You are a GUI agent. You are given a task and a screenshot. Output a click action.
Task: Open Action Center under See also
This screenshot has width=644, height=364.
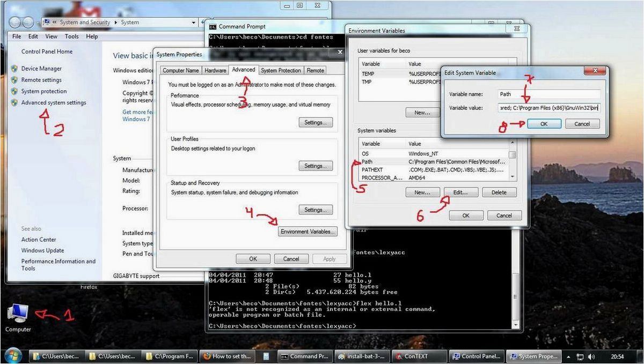click(x=39, y=240)
